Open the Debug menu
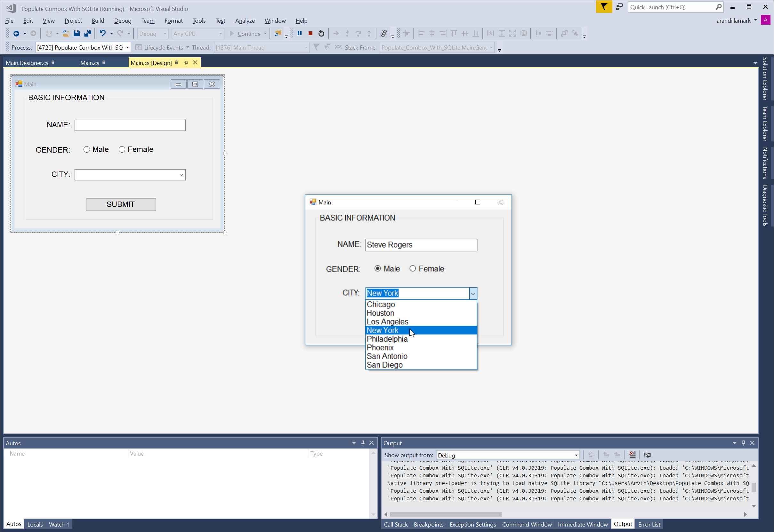The height and width of the screenshot is (532, 774). (x=123, y=21)
